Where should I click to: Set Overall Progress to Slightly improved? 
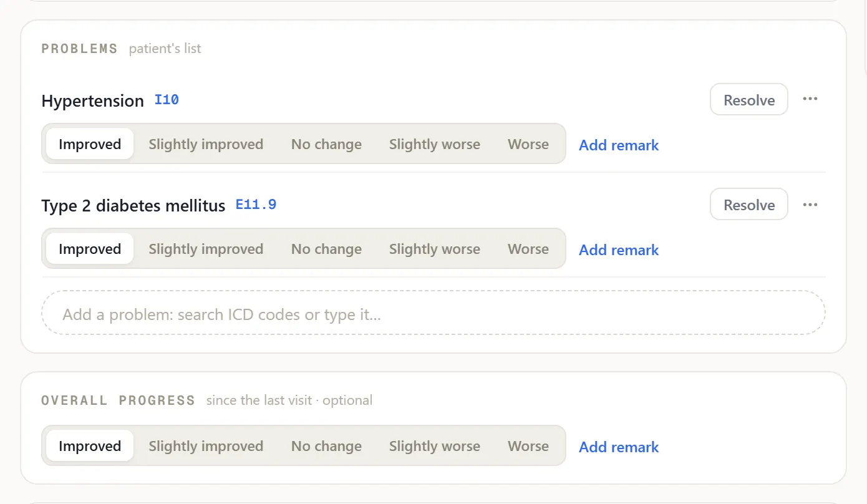(206, 446)
